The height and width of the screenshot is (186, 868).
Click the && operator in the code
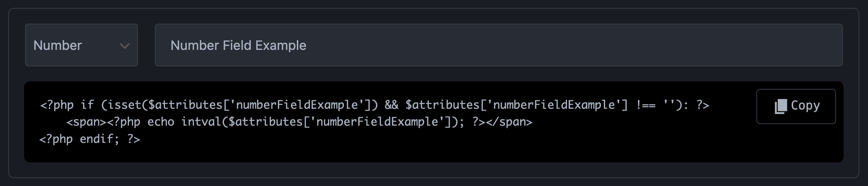[x=391, y=105]
